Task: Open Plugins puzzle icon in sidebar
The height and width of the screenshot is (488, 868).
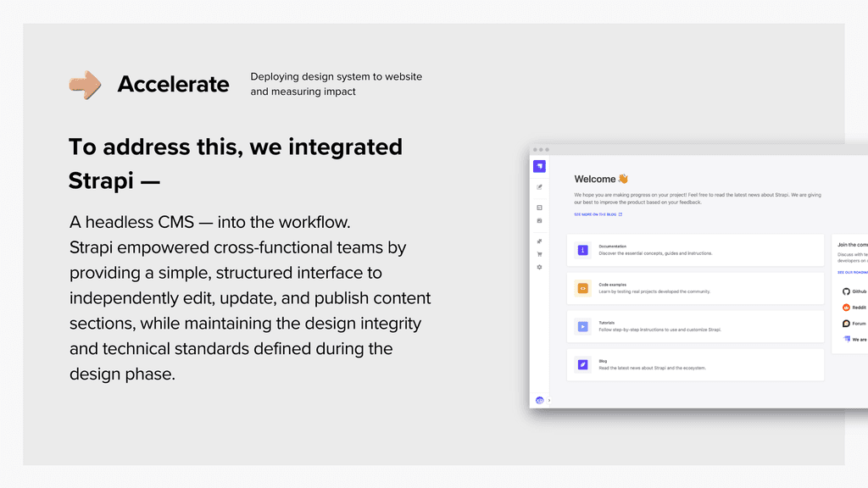Action: (x=539, y=241)
